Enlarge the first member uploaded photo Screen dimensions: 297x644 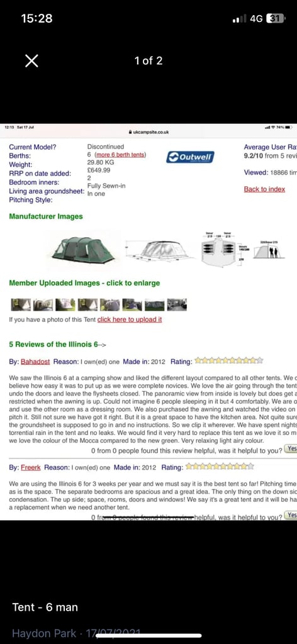point(20,304)
